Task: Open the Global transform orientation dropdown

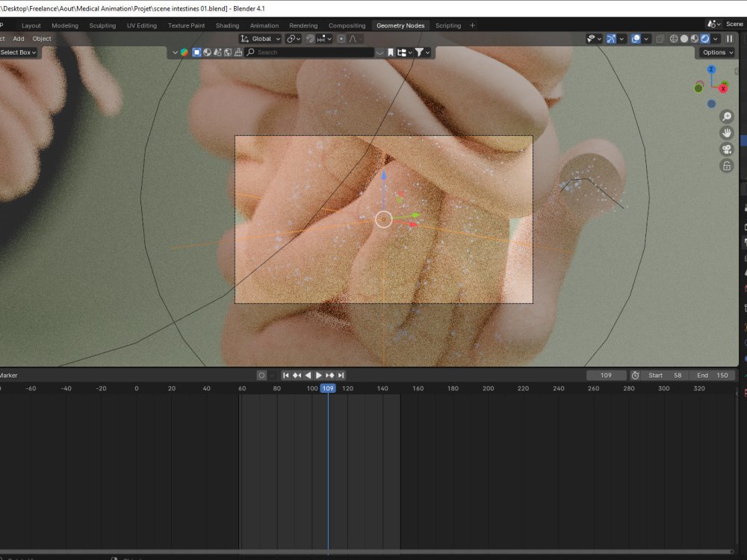Action: pos(261,39)
